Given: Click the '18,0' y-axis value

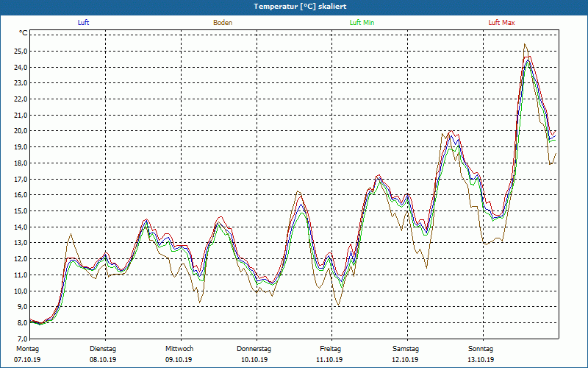Looking at the screenshot, I should click(x=21, y=163).
